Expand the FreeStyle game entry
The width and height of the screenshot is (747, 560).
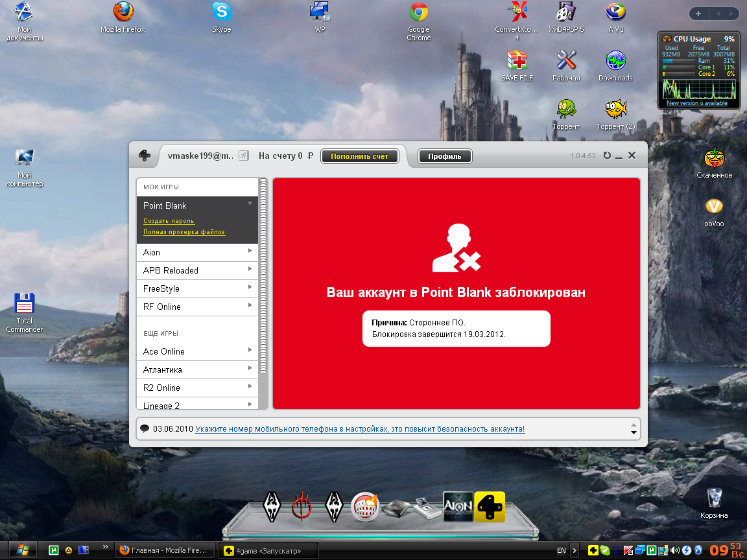pos(250,287)
